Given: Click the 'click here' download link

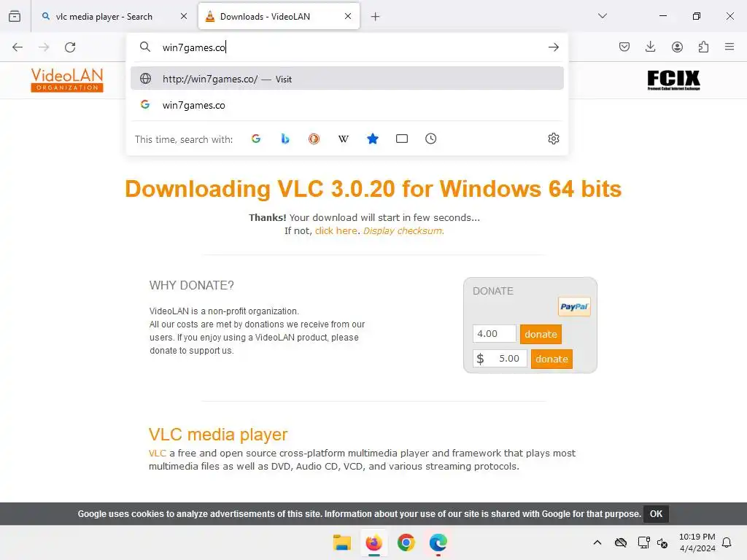Looking at the screenshot, I should [336, 230].
